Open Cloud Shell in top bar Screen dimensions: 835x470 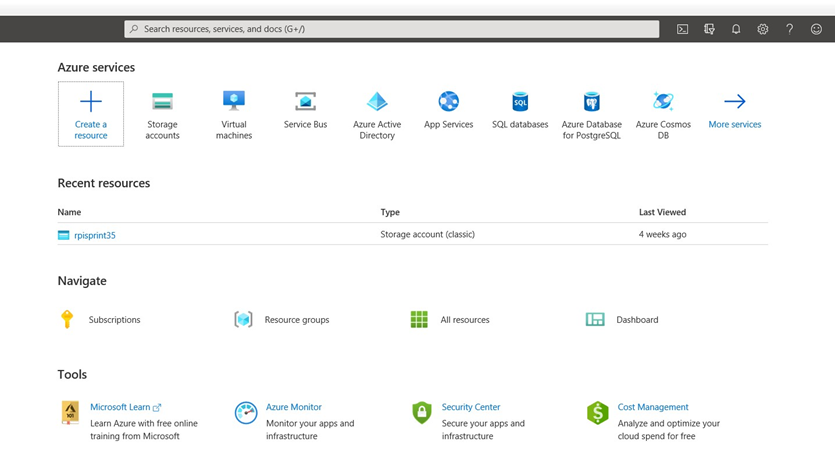pos(682,29)
